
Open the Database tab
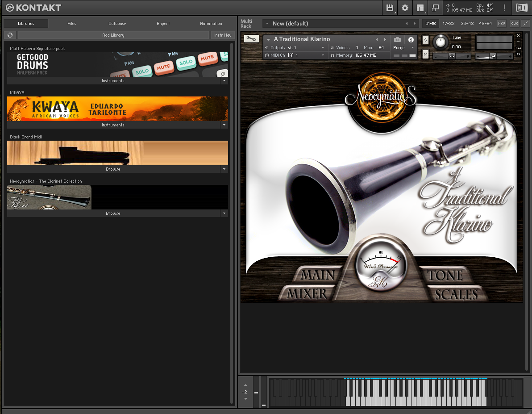point(117,23)
